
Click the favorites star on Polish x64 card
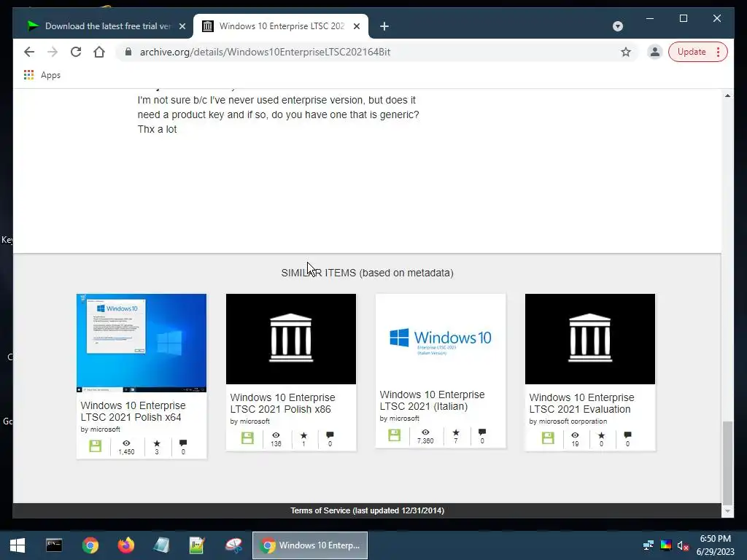(157, 443)
